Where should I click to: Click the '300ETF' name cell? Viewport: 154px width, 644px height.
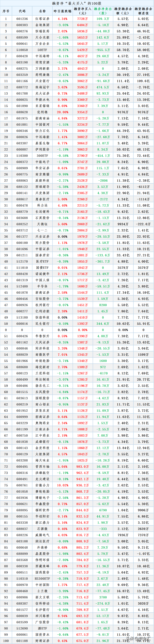[x=42, y=156]
